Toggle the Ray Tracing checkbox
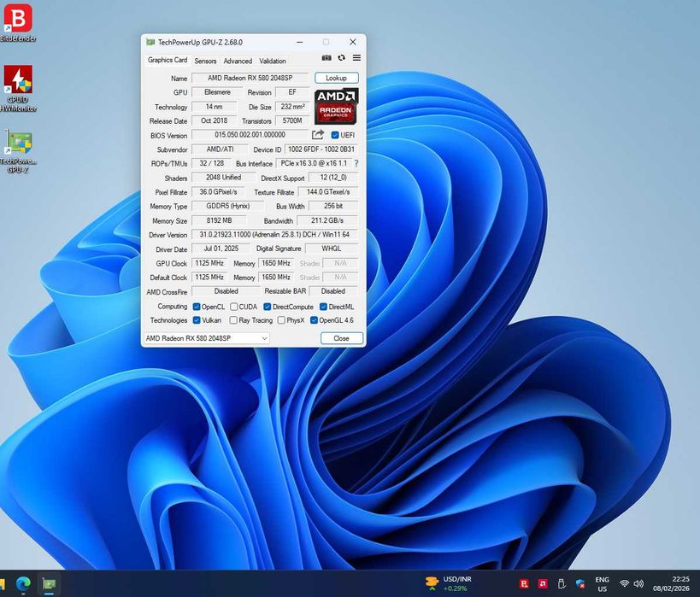The image size is (700, 597). coord(233,320)
